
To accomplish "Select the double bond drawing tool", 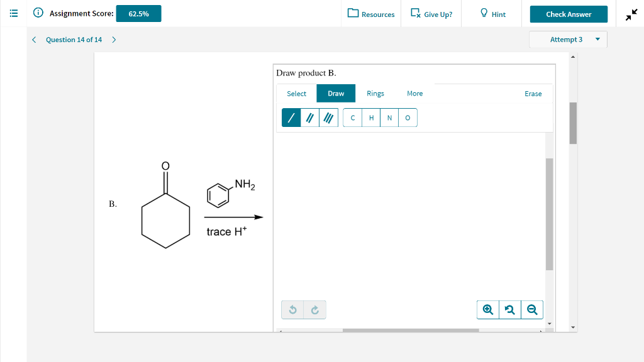I will pos(309,118).
